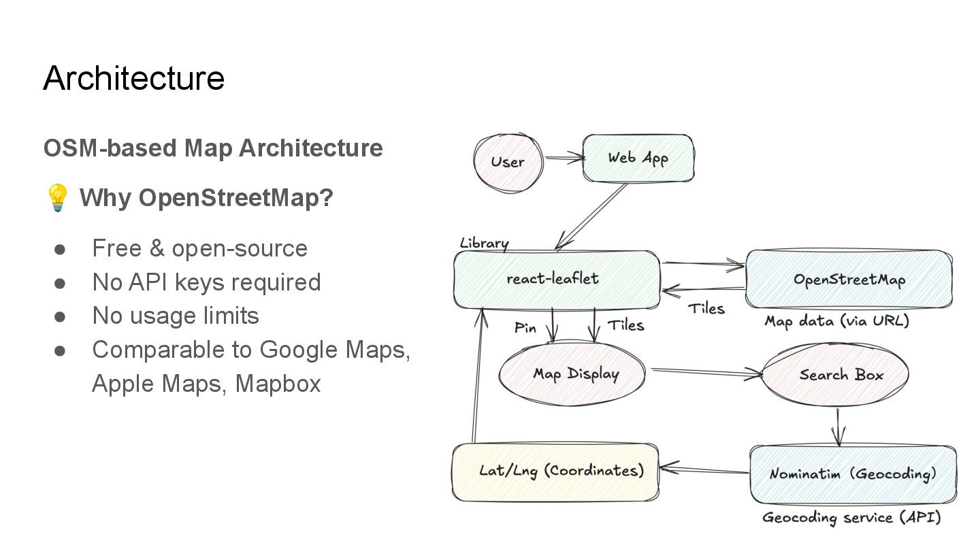The image size is (980, 551).
Task: Click the Geocoding service (API) caption
Action: (x=851, y=518)
